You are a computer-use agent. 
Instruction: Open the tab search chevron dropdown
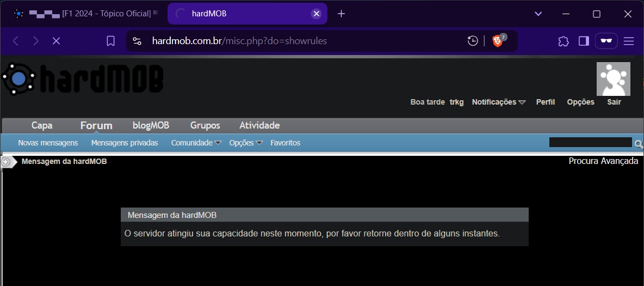pos(538,14)
